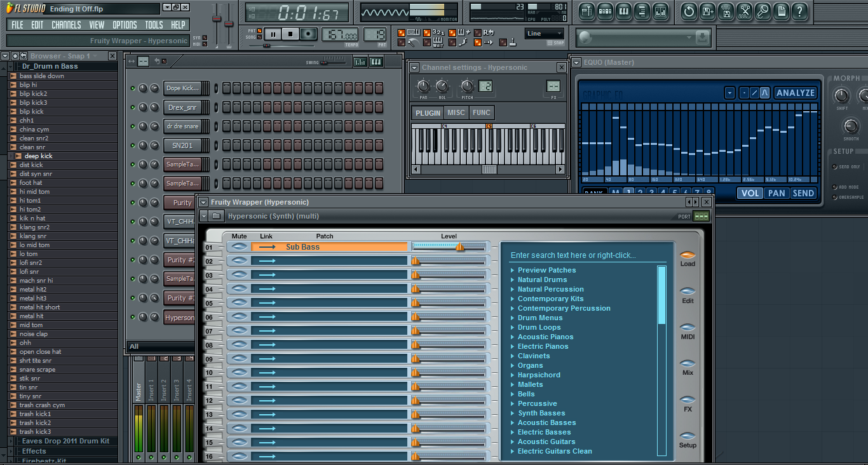This screenshot has width=868, height=465.
Task: Open Fruity Wrapper title menu arrow
Action: click(203, 202)
